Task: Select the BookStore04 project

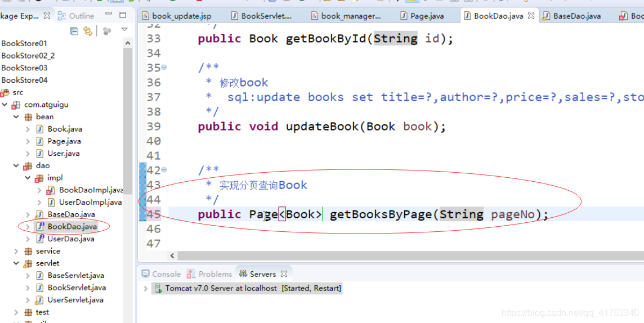Action: point(24,80)
